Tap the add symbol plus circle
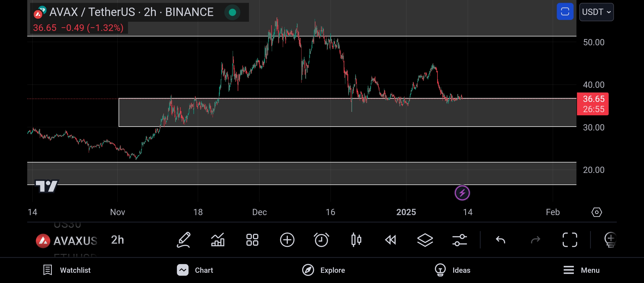Image resolution: width=644 pixels, height=283 pixels. (287, 240)
